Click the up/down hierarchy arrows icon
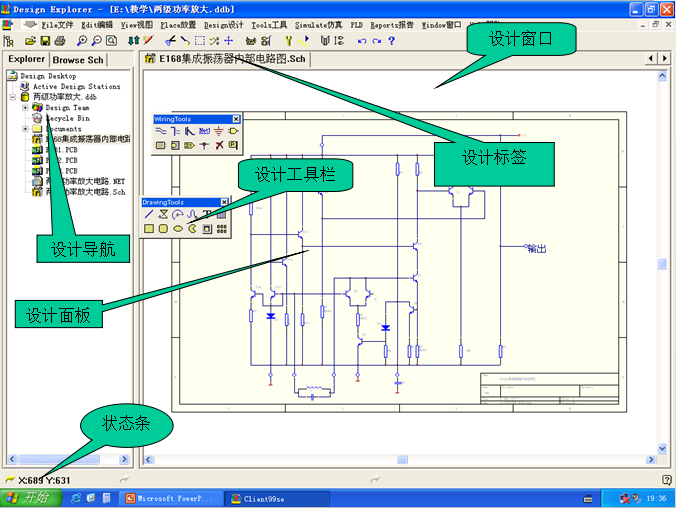 (133, 41)
